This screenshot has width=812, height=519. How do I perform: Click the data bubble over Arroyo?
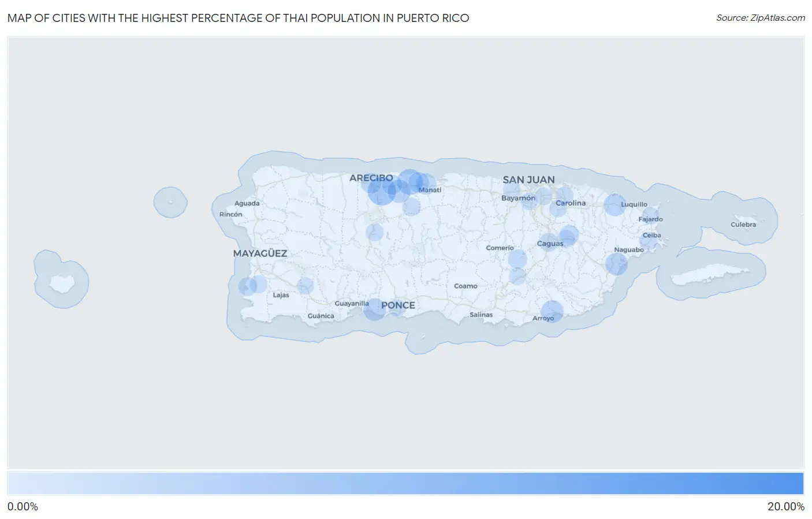point(552,312)
